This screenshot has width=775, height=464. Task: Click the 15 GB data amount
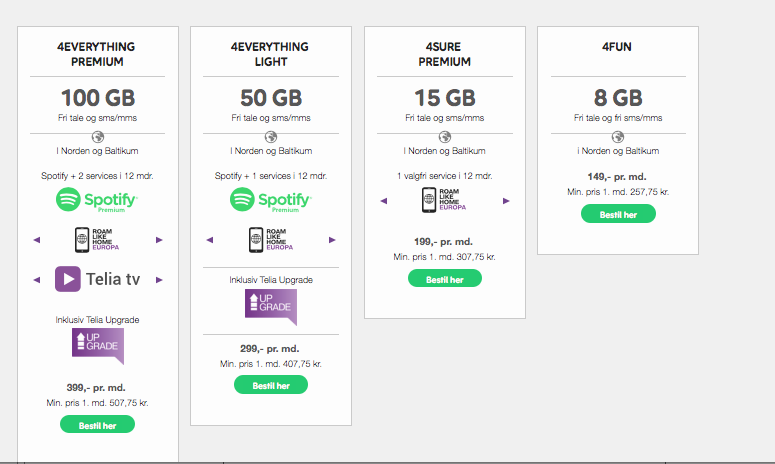point(445,98)
